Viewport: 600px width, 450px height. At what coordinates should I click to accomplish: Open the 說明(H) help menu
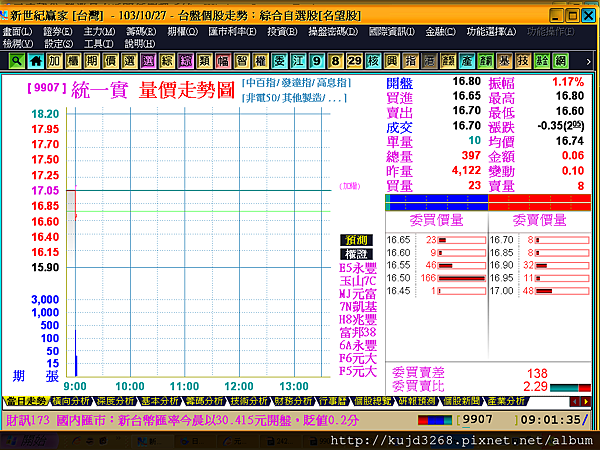click(x=140, y=44)
